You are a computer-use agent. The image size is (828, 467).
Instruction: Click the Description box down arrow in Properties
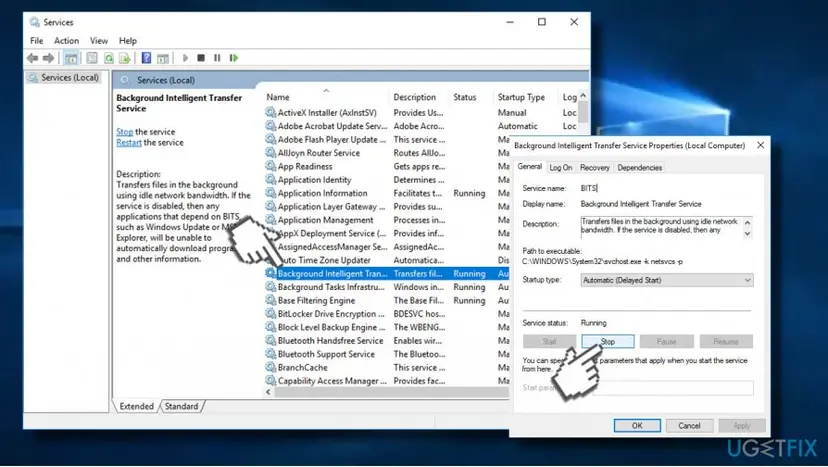click(x=747, y=234)
